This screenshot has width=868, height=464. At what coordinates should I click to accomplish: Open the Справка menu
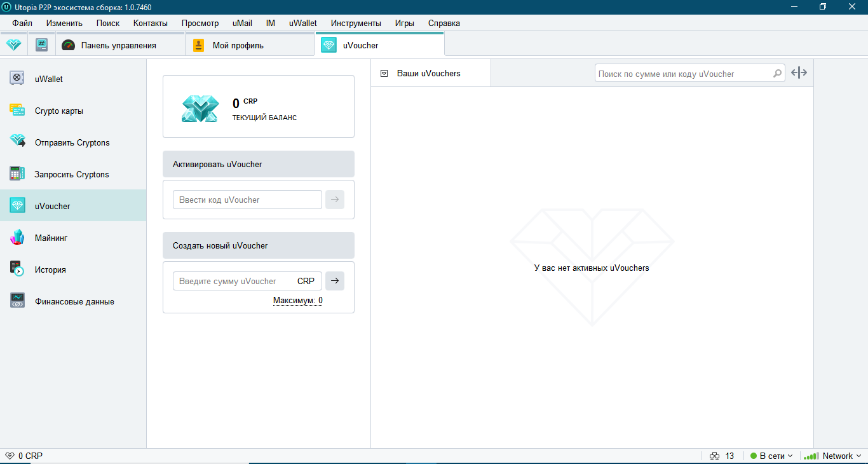click(444, 23)
